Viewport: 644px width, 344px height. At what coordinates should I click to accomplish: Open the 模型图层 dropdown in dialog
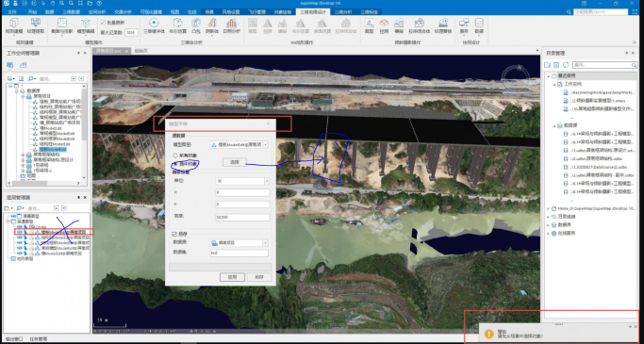[x=239, y=144]
